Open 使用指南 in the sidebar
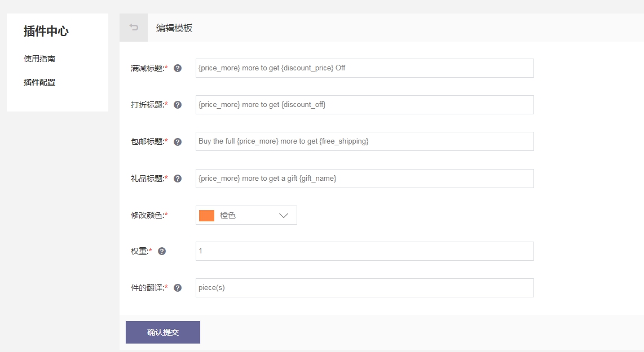The image size is (644, 352). click(39, 59)
